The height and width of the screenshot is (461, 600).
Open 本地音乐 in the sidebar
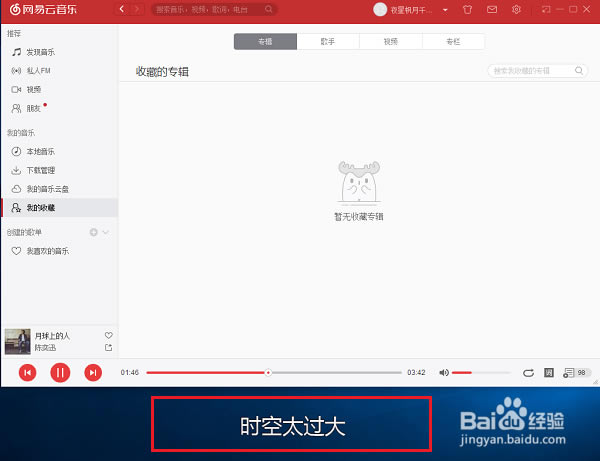(x=59, y=151)
